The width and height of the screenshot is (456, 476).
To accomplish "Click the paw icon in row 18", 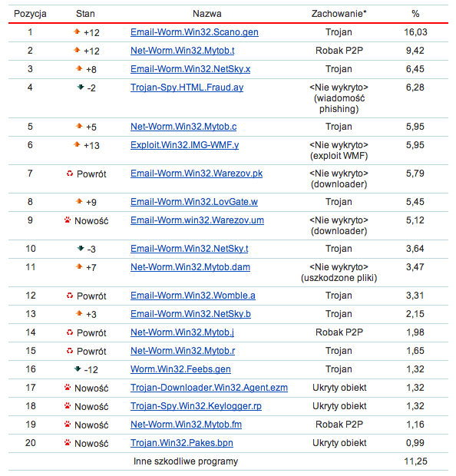I will pos(68,405).
